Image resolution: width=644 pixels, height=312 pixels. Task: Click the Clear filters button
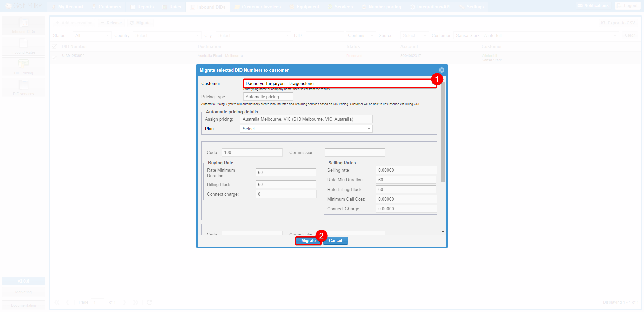coord(630,35)
